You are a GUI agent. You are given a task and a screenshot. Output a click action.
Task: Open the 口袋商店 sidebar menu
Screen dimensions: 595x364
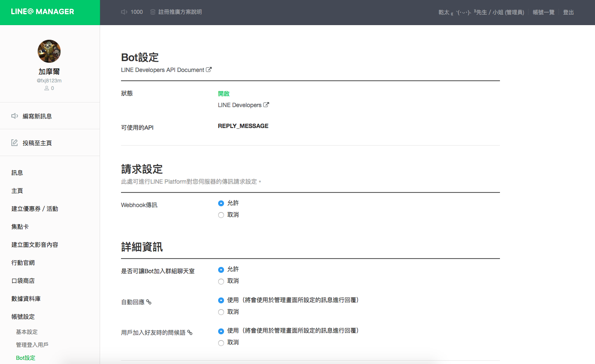[x=23, y=281]
